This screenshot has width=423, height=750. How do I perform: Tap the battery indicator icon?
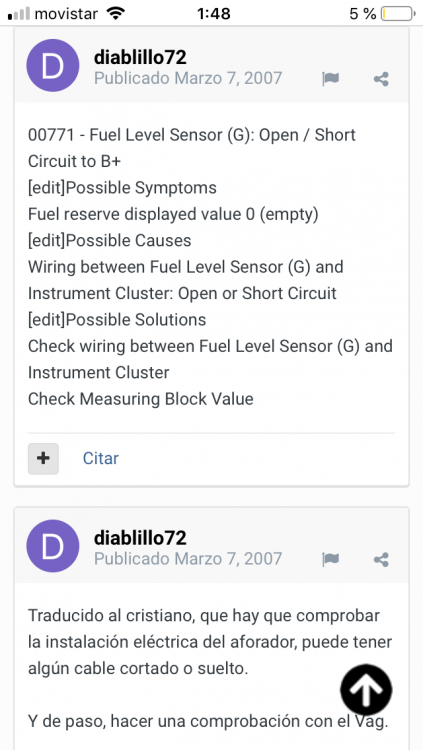[398, 14]
